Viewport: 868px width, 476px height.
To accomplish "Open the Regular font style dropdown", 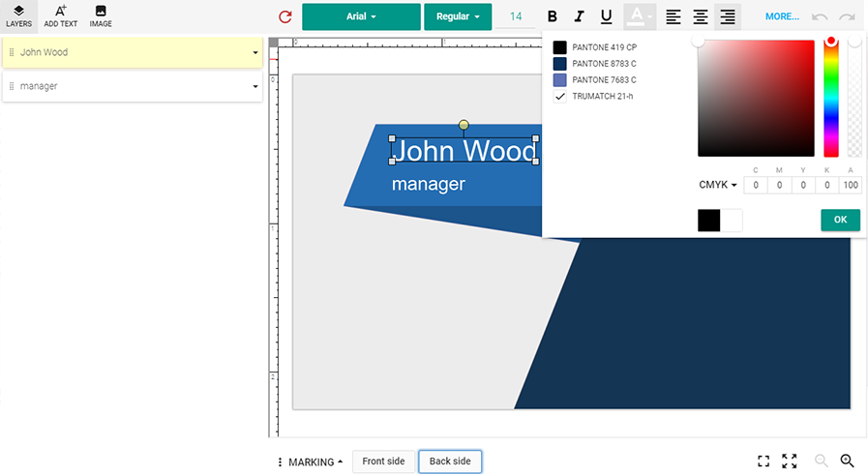I will pos(458,16).
